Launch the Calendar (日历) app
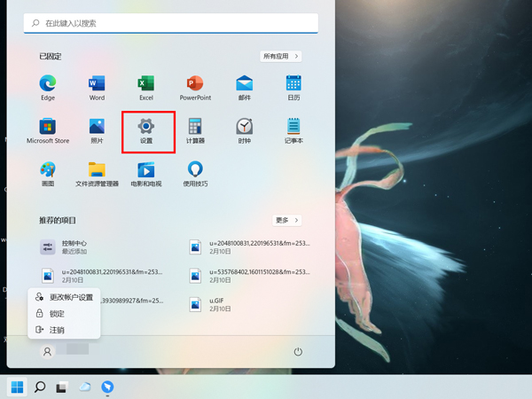 coord(293,87)
